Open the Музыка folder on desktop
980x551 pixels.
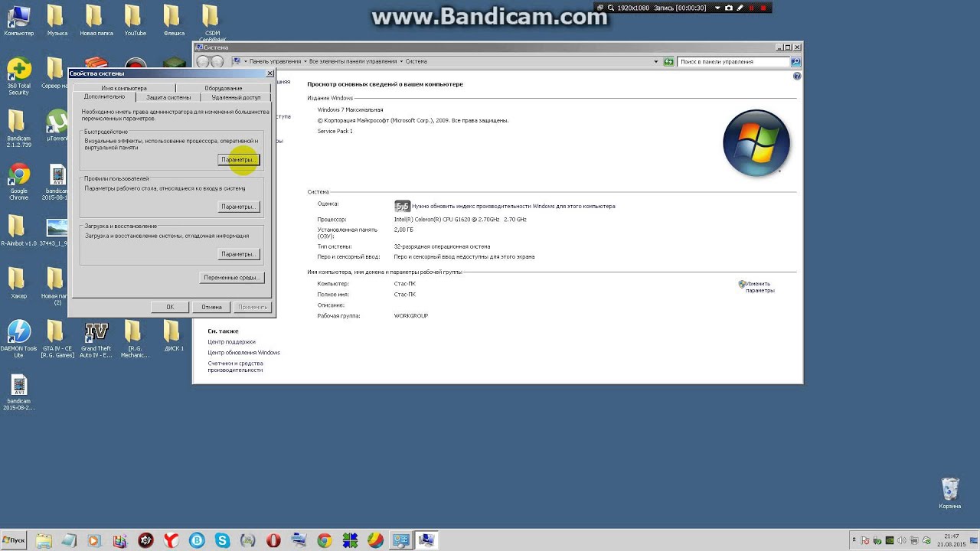57,21
